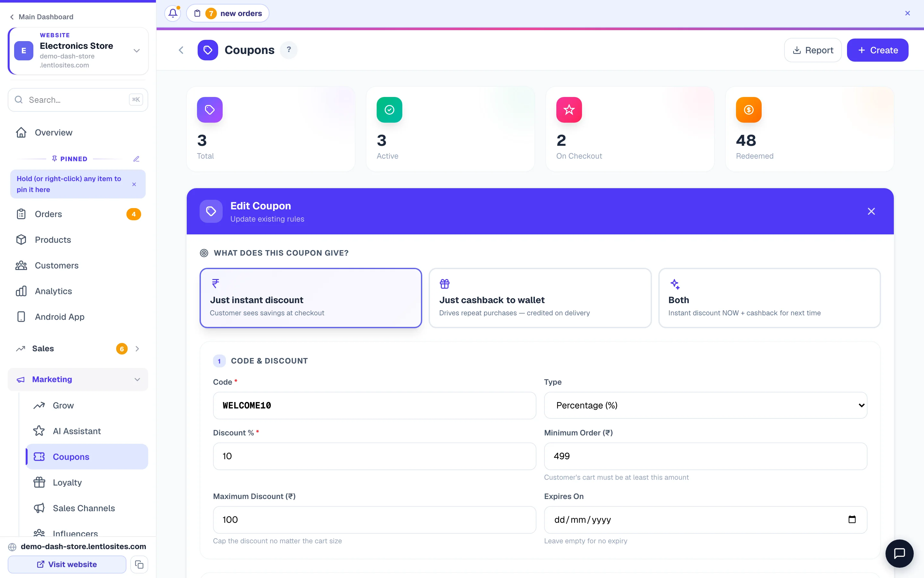
Task: Go back using the arrow beside Coupons
Action: 181,50
